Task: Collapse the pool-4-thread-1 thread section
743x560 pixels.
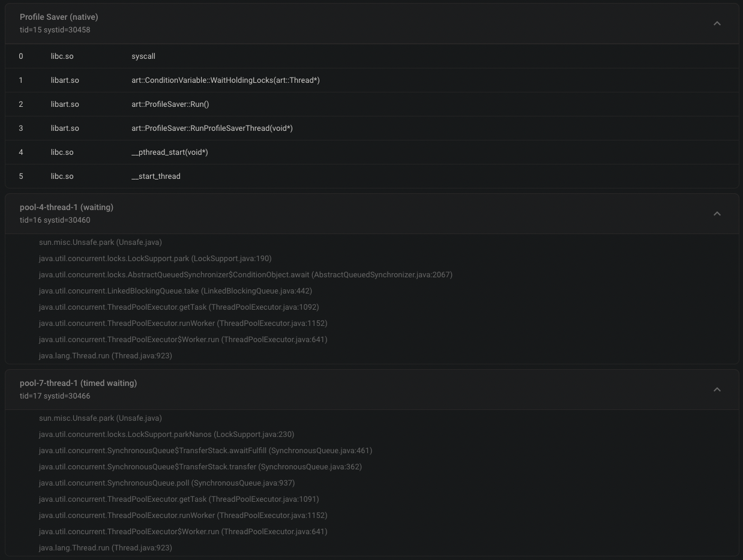Action: click(x=717, y=213)
